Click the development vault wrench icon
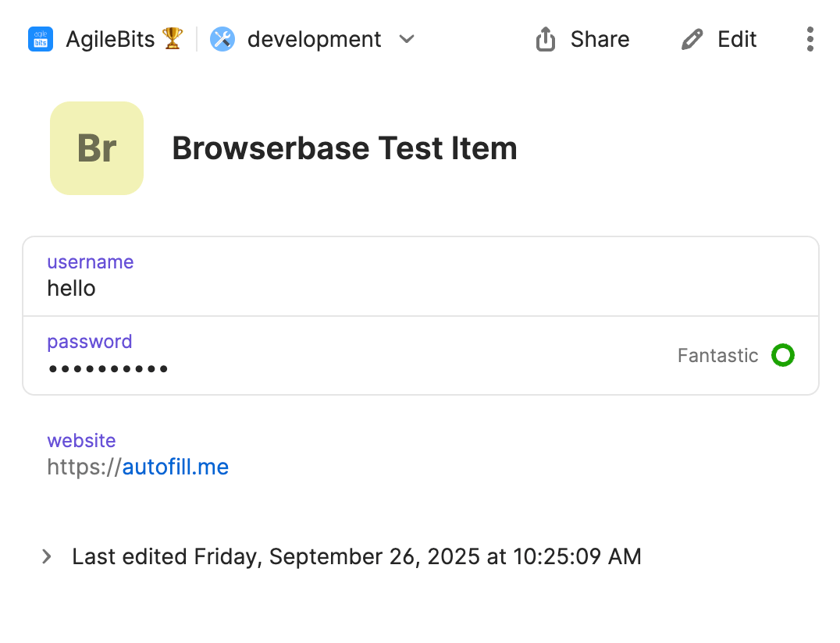 [x=222, y=39]
